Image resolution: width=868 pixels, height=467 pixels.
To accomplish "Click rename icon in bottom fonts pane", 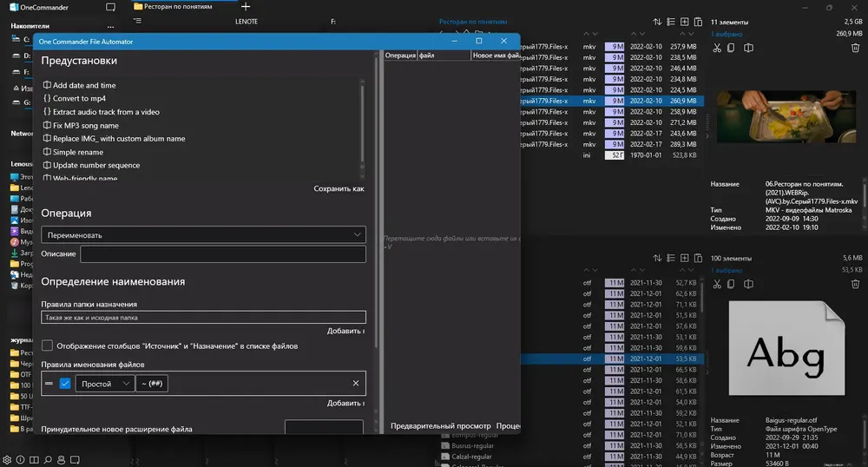I will click(x=748, y=284).
